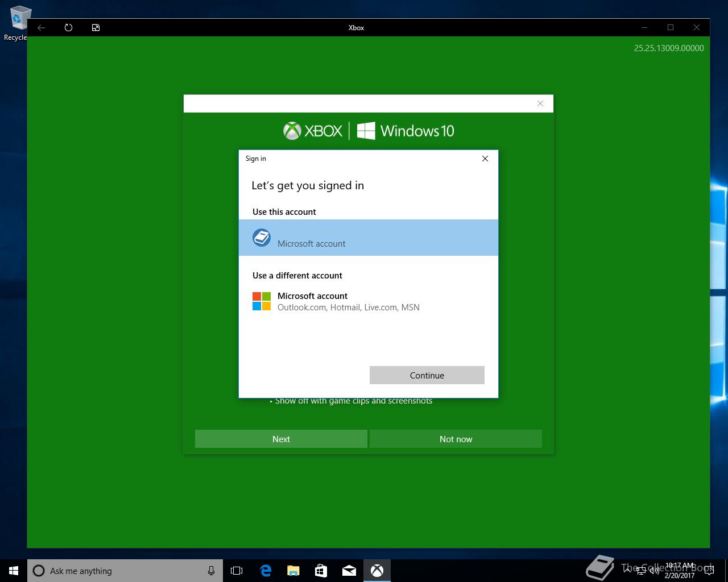Click the Cortana Ask me anything search box
Image resolution: width=728 pixels, height=582 pixels.
pyautogui.click(x=125, y=571)
